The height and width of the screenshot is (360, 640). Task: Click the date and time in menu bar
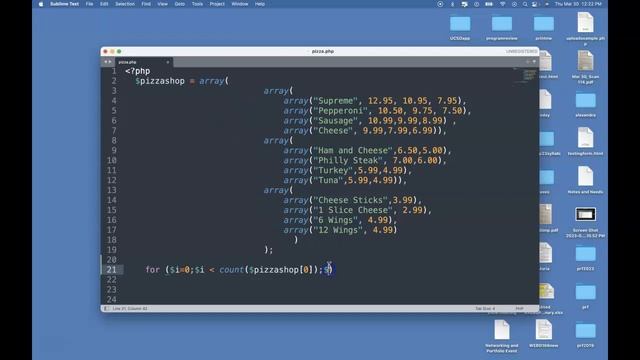point(578,4)
